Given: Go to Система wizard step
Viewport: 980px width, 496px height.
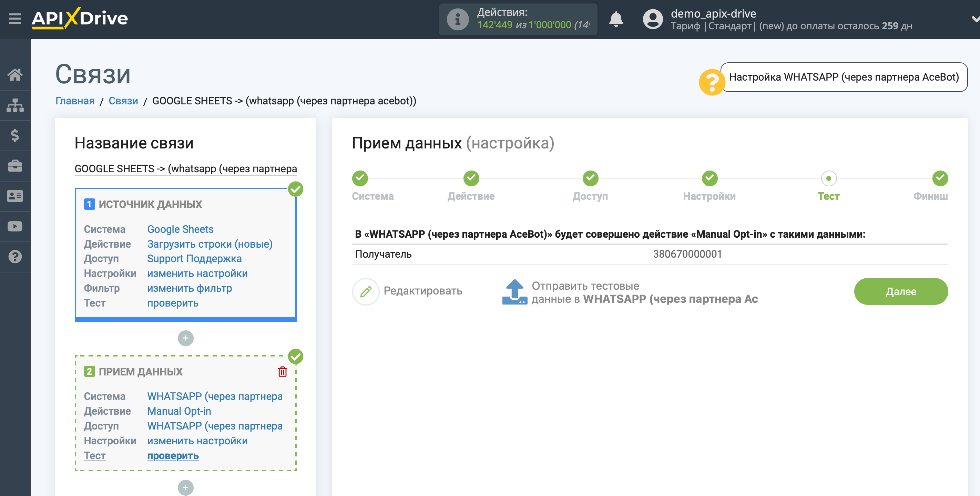Looking at the screenshot, I should pos(360,178).
